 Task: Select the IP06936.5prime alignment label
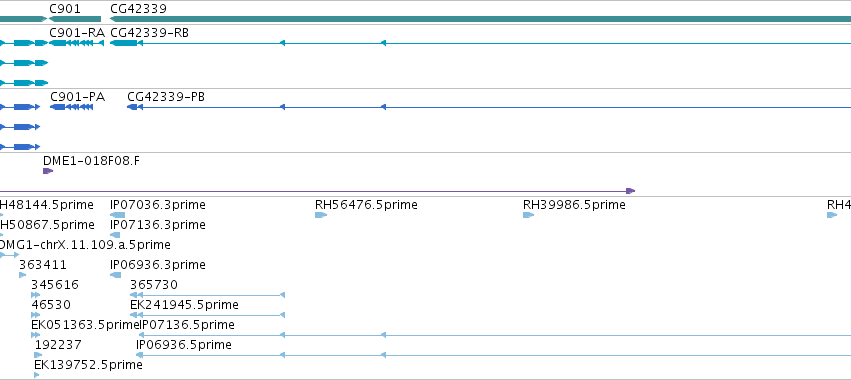click(184, 345)
